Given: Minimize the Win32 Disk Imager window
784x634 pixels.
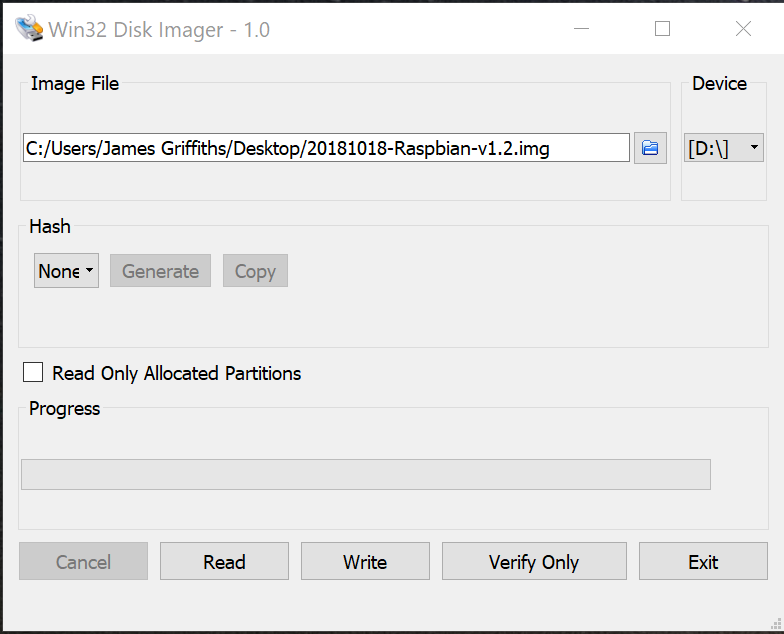Looking at the screenshot, I should click(582, 28).
